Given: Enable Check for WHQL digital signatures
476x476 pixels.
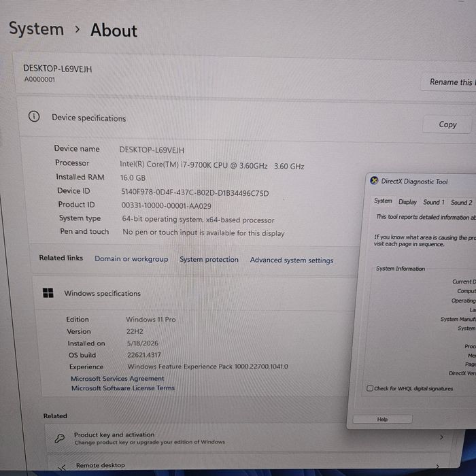Looking at the screenshot, I should coord(369,388).
